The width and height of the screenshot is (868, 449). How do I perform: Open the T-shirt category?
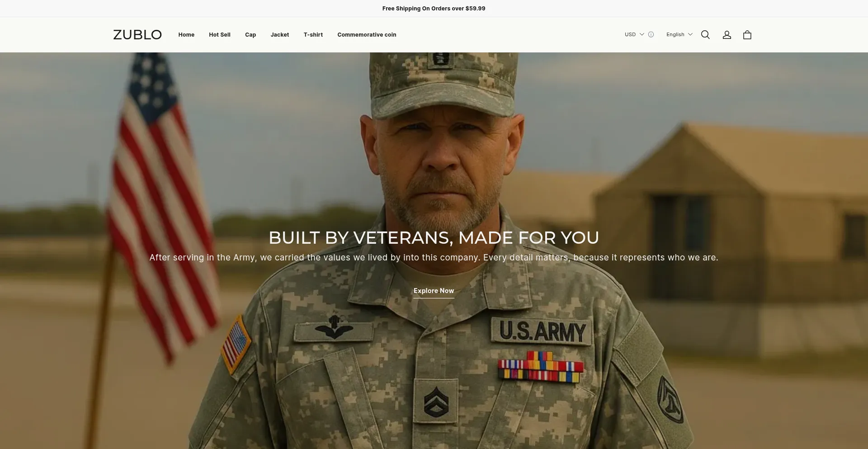[x=313, y=35]
